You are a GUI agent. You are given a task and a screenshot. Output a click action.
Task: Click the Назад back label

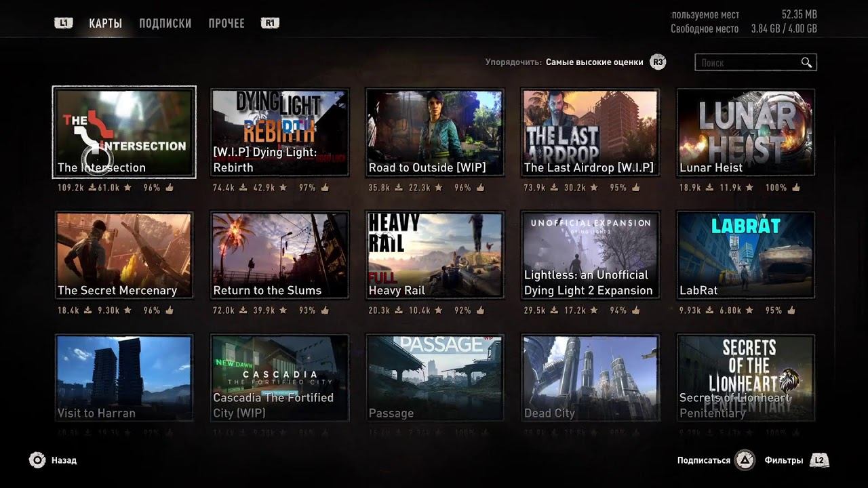64,460
